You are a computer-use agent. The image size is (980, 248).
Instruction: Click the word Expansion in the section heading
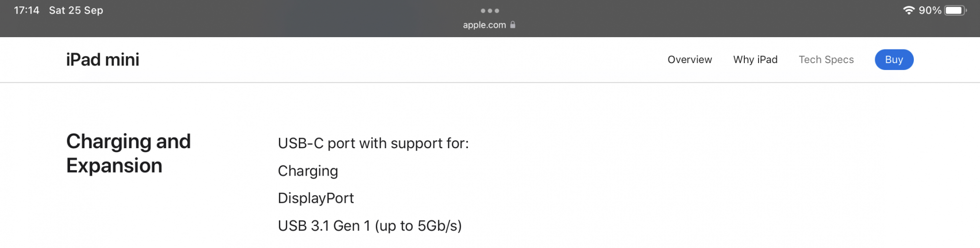click(x=114, y=166)
